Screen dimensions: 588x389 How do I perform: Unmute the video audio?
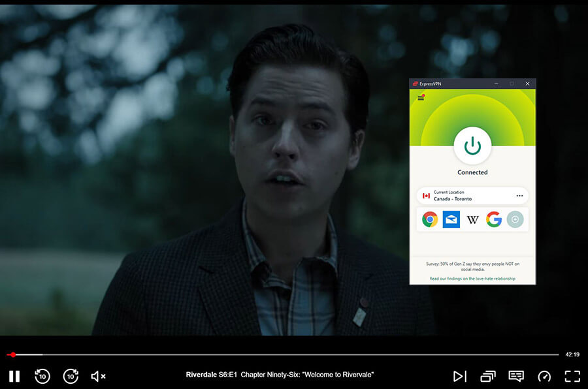coord(98,376)
